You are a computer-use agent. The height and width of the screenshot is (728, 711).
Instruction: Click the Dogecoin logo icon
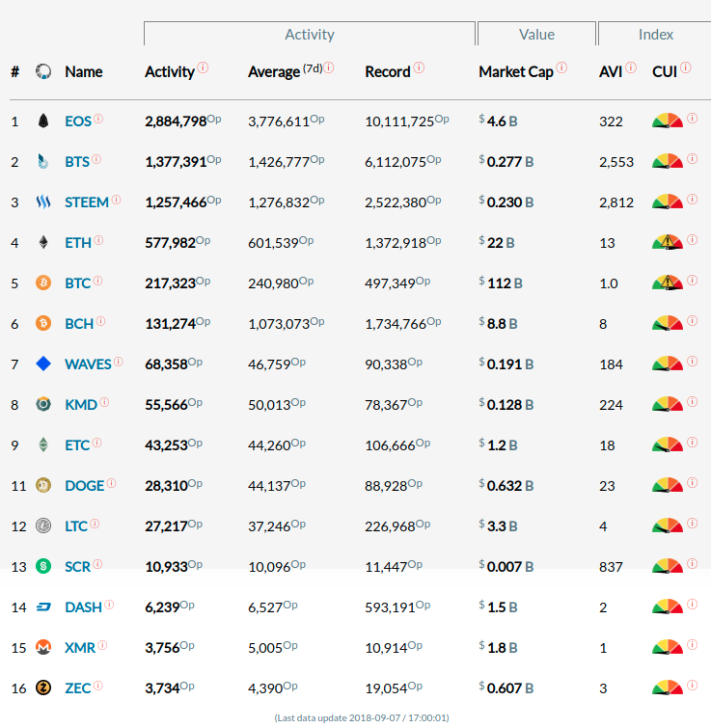click(42, 486)
